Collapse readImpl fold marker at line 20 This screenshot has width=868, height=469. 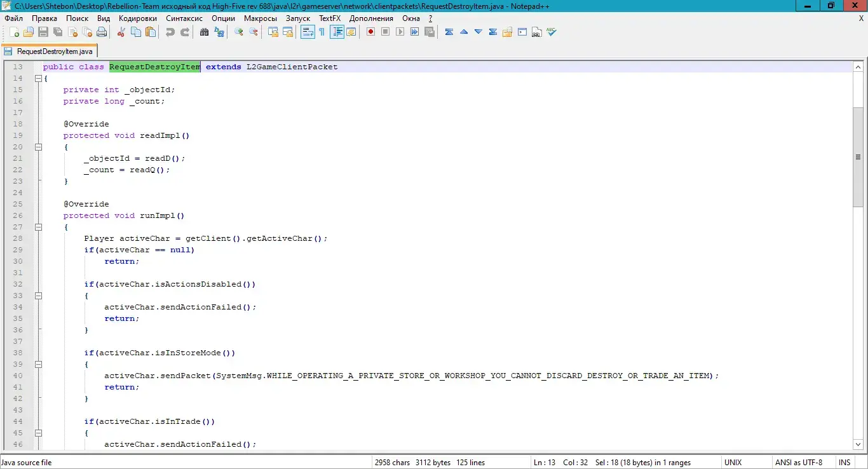point(38,147)
